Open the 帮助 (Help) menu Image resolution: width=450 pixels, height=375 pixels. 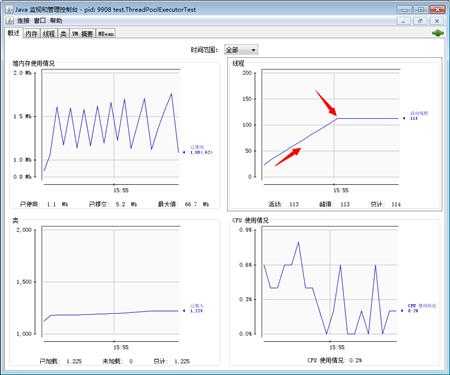click(x=56, y=21)
